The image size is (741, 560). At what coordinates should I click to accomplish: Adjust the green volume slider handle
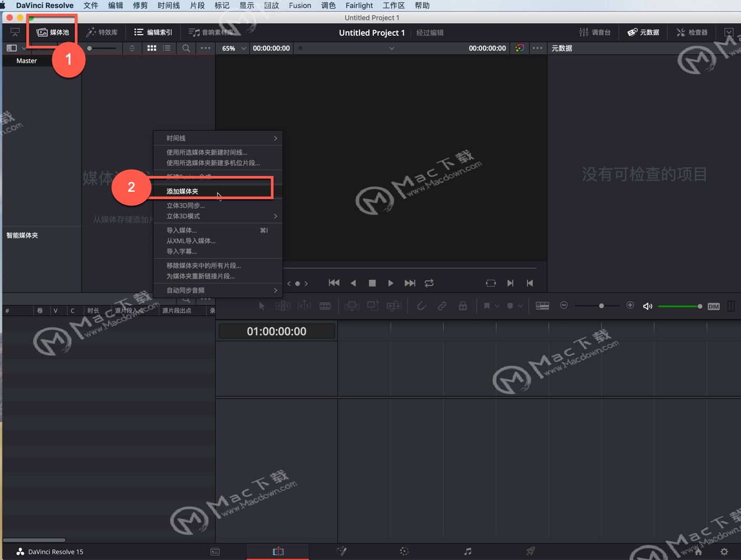tap(700, 306)
